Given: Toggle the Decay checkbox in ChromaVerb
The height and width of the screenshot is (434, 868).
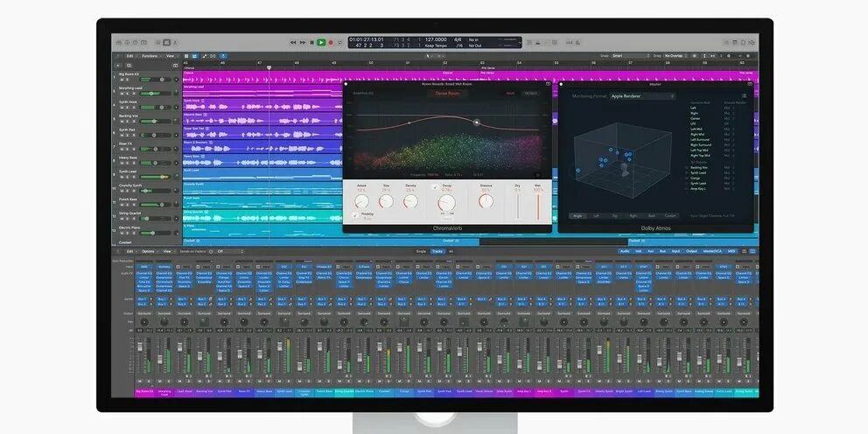Looking at the screenshot, I should [x=435, y=187].
